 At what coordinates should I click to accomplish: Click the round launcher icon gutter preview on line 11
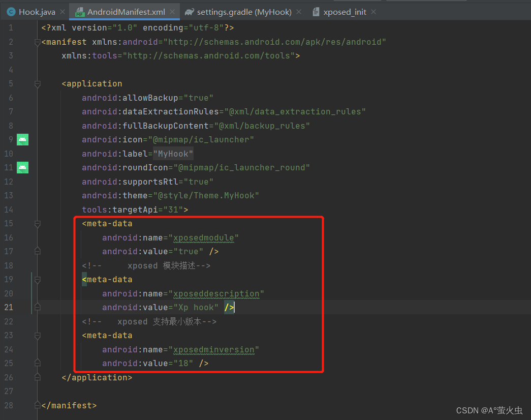click(23, 167)
